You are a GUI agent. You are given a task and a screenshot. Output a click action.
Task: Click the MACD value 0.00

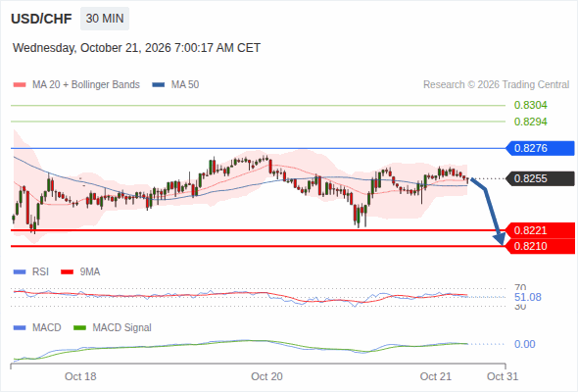click(x=524, y=344)
